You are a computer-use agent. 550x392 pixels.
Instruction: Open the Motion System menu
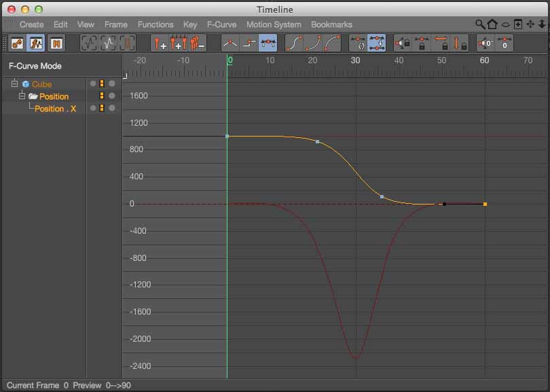coord(274,24)
